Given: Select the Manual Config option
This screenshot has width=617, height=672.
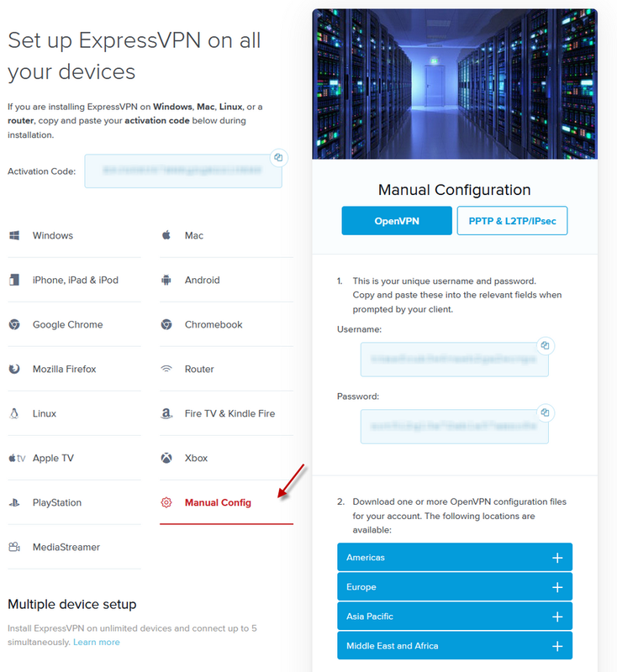Looking at the screenshot, I should coord(226,503).
